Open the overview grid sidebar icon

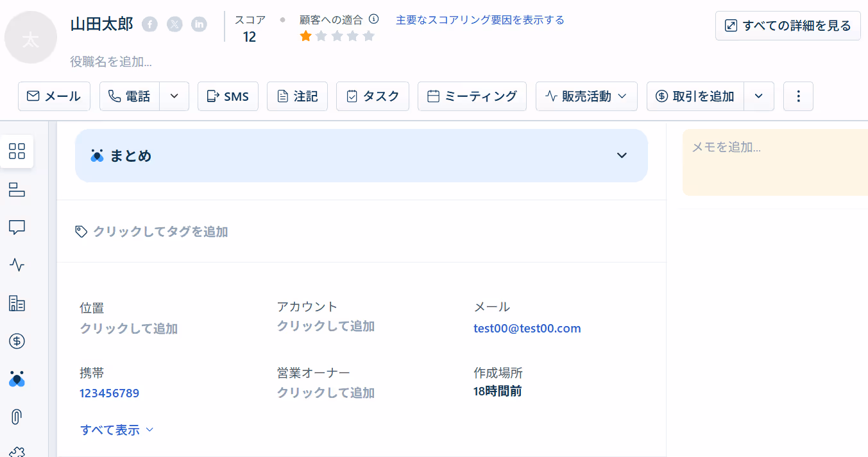pos(17,151)
